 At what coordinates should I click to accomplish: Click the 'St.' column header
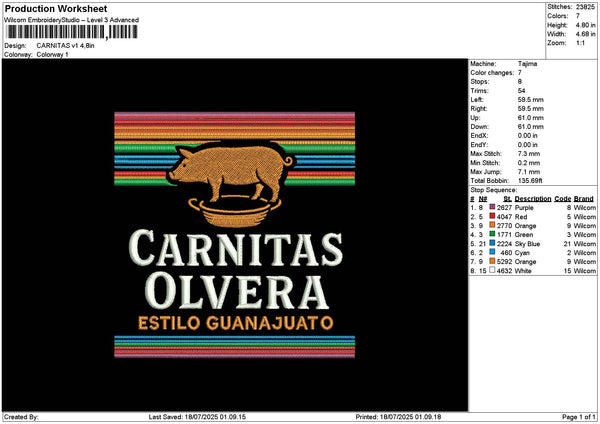(507, 199)
